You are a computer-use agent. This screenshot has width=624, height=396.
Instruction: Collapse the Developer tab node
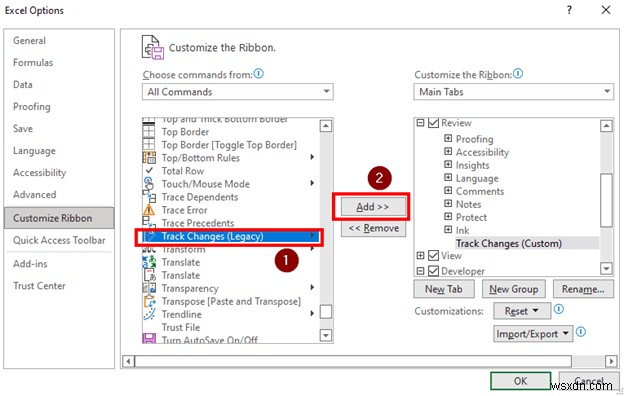coord(420,271)
